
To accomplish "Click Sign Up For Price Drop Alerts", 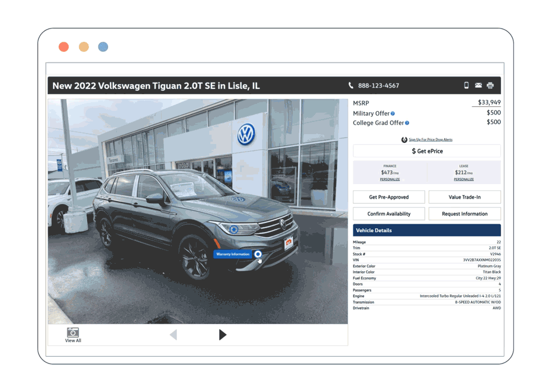I will pyautogui.click(x=431, y=139).
